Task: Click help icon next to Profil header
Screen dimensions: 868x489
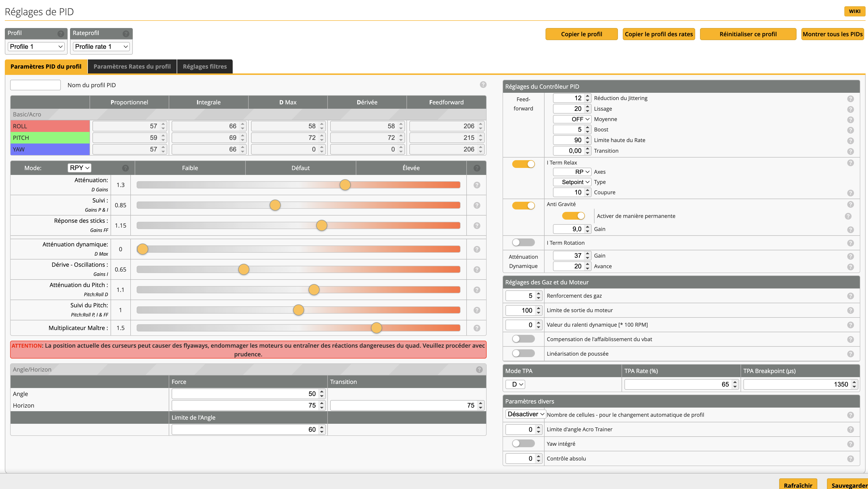Action: tap(61, 34)
